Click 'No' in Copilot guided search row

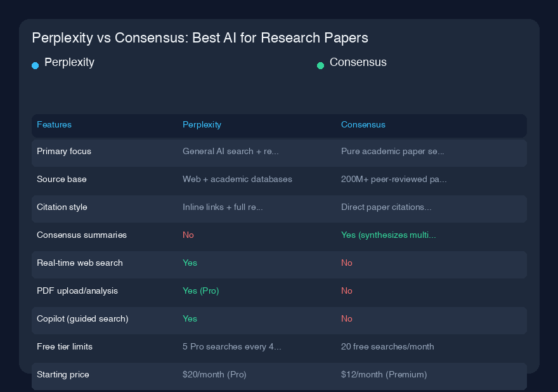coord(347,318)
